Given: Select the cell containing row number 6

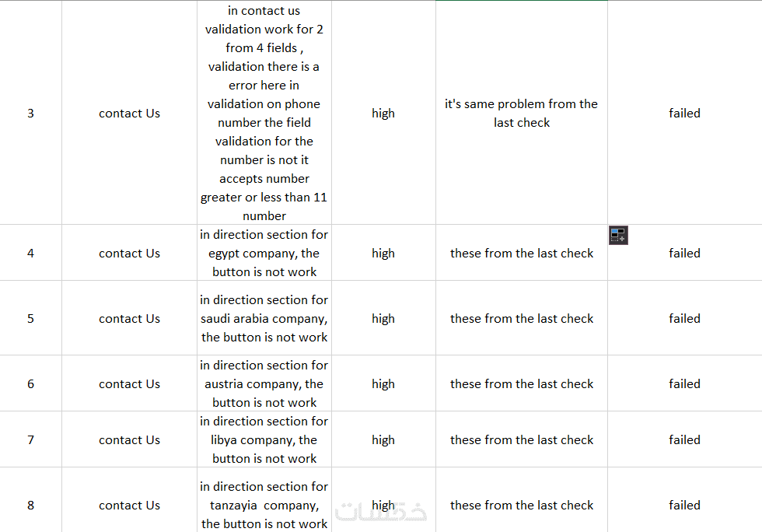Looking at the screenshot, I should (30, 384).
